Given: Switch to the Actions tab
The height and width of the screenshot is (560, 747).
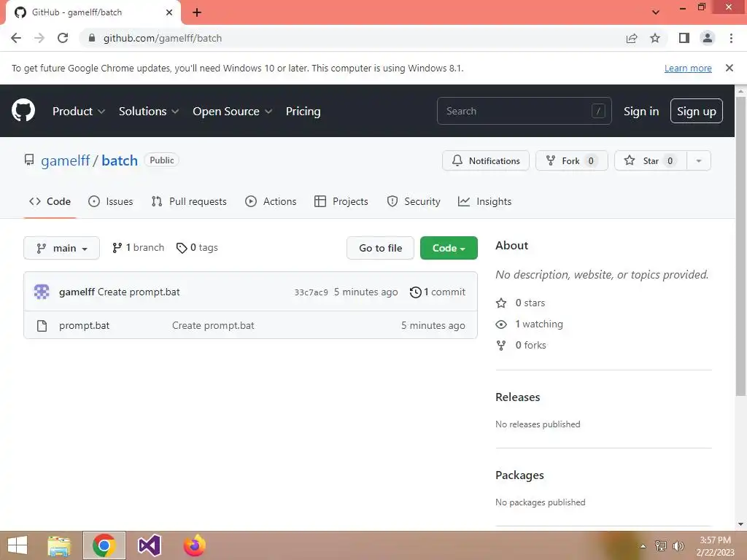Looking at the screenshot, I should tap(271, 201).
